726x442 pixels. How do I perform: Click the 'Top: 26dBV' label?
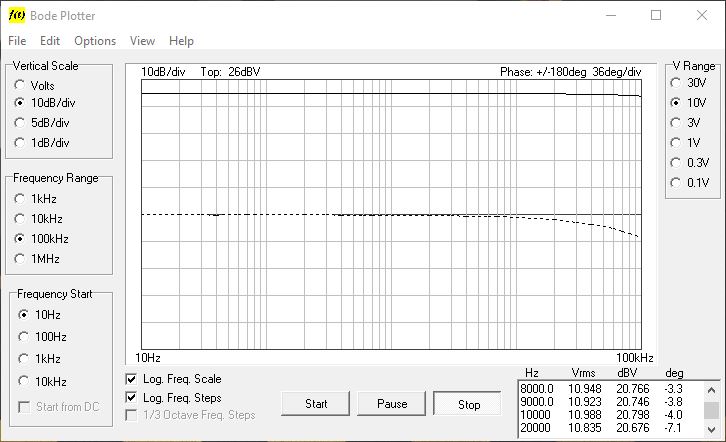point(230,72)
